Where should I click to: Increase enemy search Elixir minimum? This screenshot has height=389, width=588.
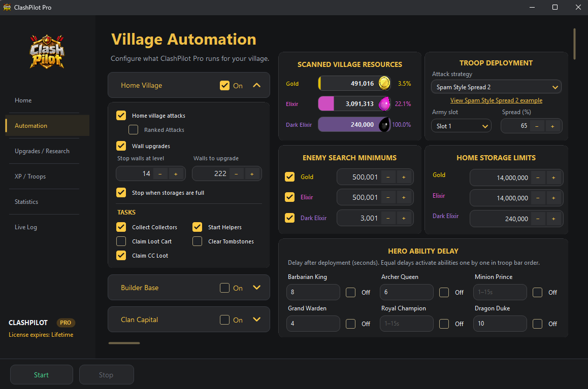pyautogui.click(x=404, y=197)
